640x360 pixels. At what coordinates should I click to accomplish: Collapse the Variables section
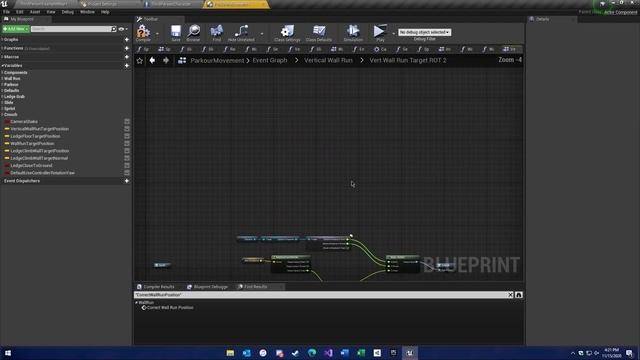2,65
